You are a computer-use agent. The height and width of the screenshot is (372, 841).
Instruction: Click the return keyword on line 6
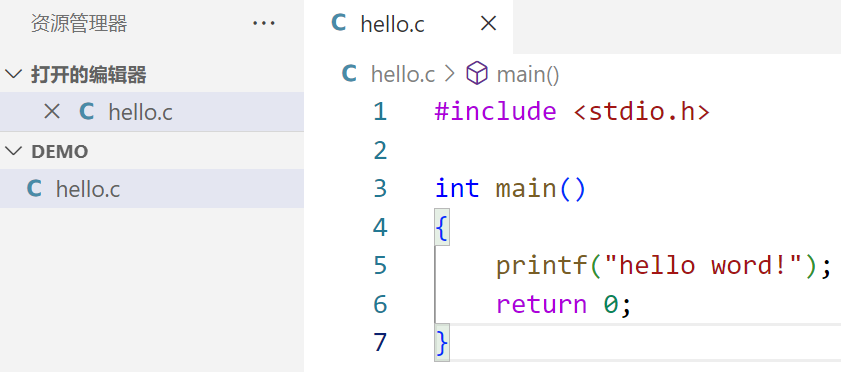coord(541,304)
